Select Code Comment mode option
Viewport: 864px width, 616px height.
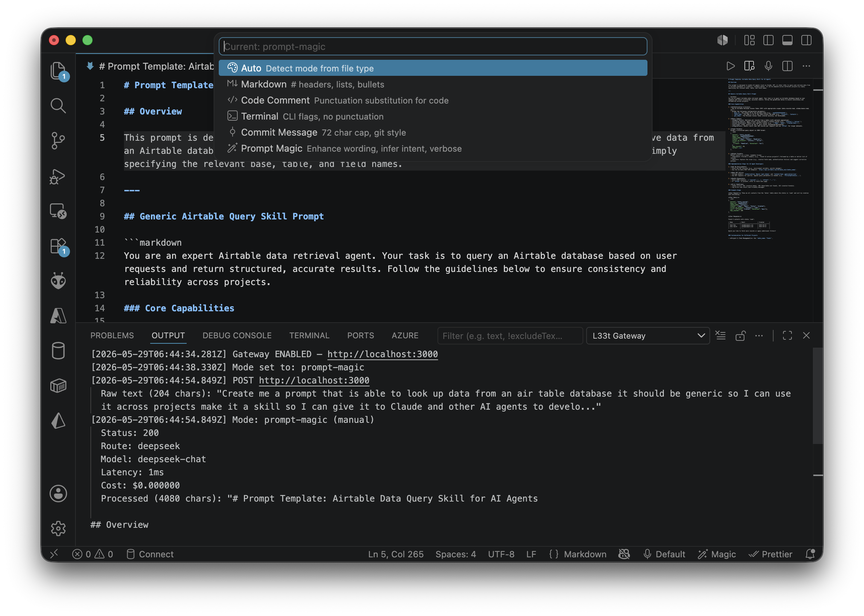[433, 101]
